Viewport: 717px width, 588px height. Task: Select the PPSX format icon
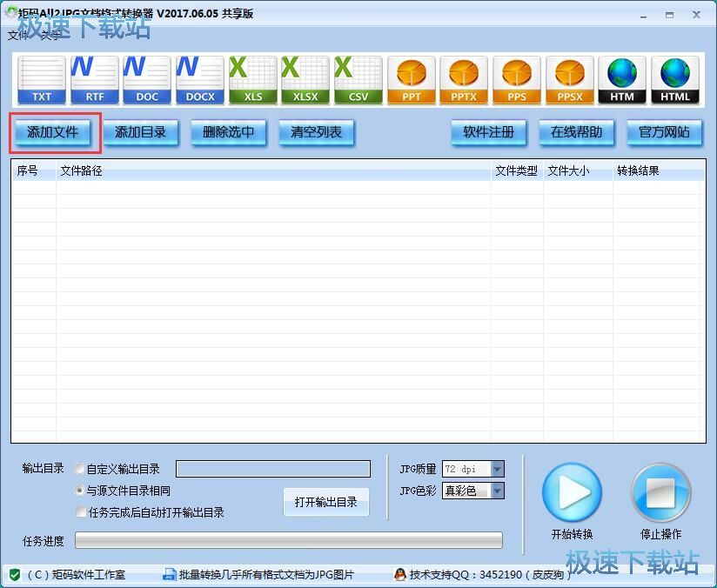pyautogui.click(x=570, y=78)
